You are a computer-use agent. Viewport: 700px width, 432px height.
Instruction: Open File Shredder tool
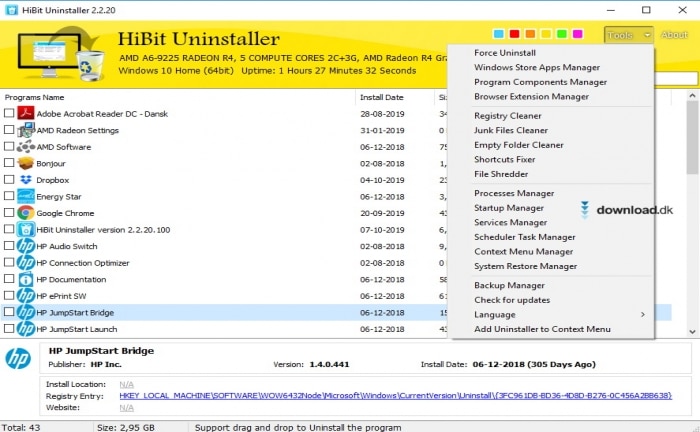[501, 174]
